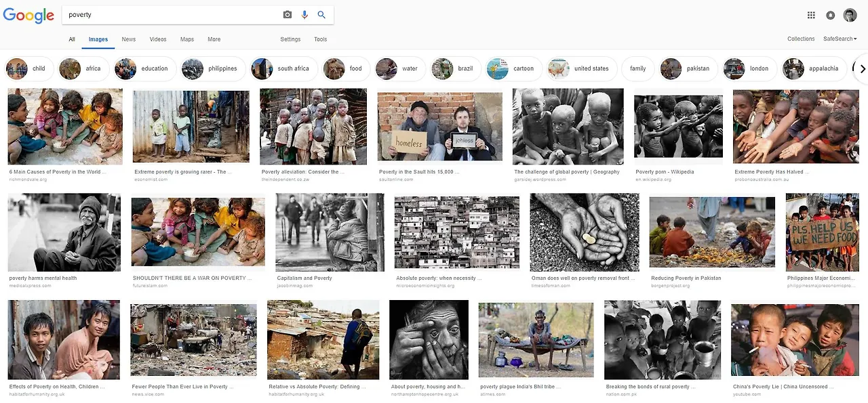The image size is (868, 403).
Task: Select the Images tab
Action: [x=98, y=39]
